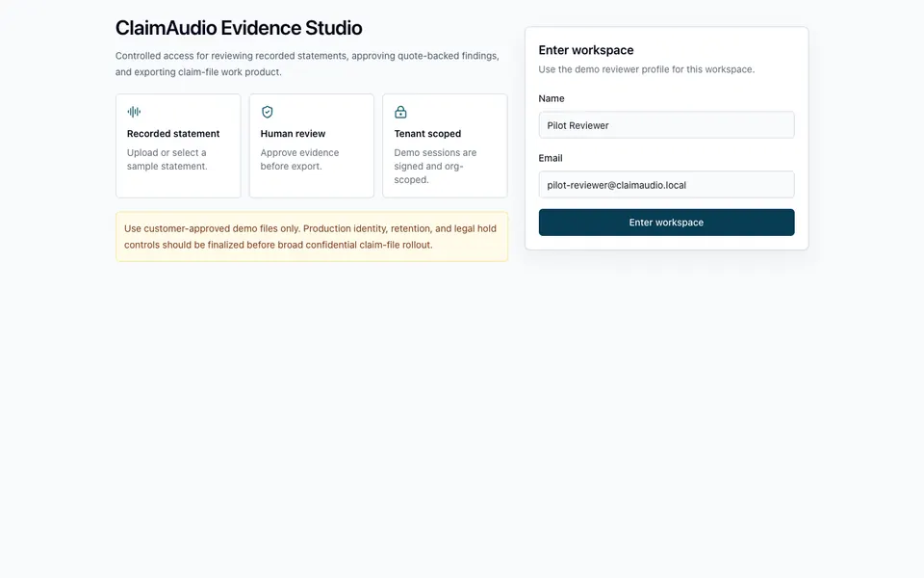Select the Human review card title
The height and width of the screenshot is (578, 924).
tap(293, 134)
